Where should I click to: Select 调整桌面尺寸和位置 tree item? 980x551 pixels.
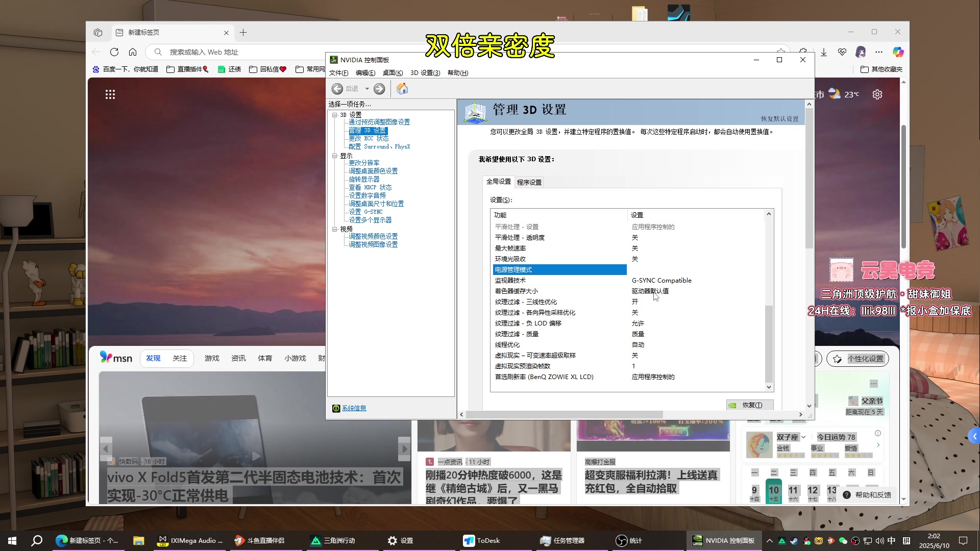point(376,204)
